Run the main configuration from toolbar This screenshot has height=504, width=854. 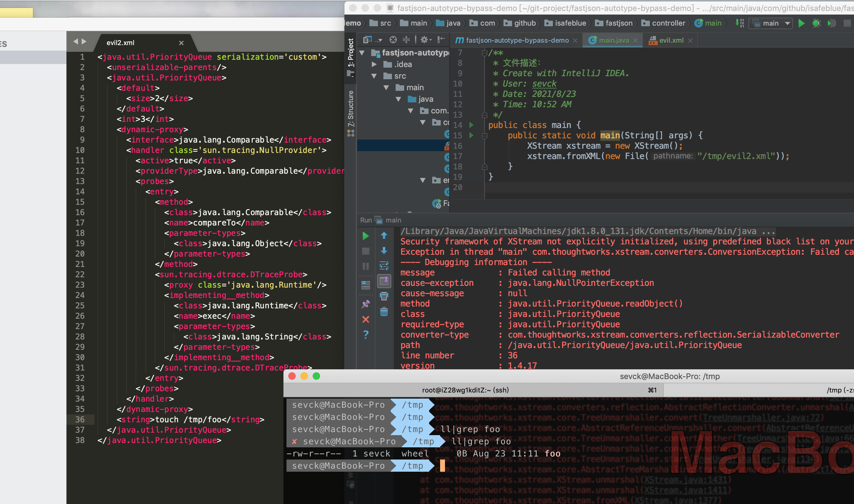tap(801, 23)
